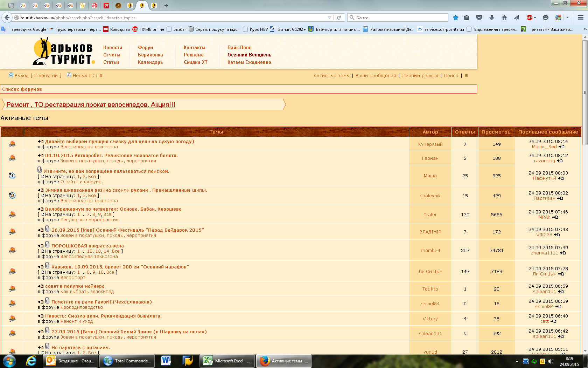Viewport: 588px width, 368px height.
Task: Expand the forum quick-links menu icon next to Поиск
Action: click(466, 75)
